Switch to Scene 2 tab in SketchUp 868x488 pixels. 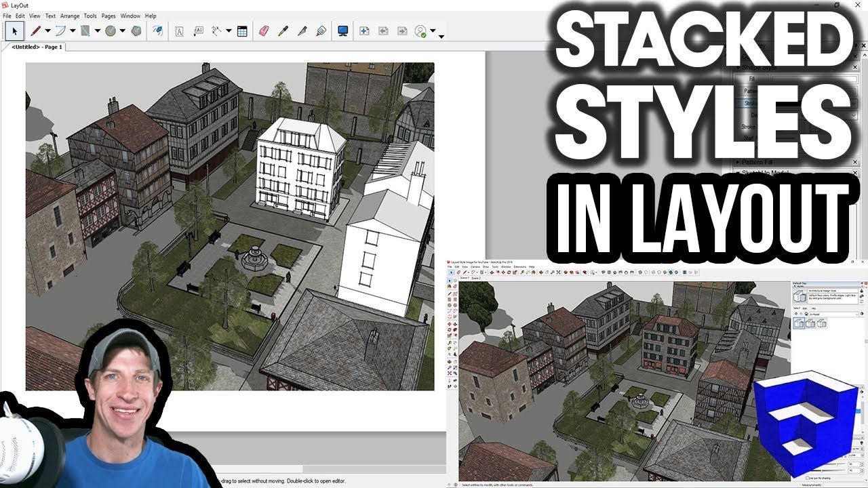coord(476,278)
